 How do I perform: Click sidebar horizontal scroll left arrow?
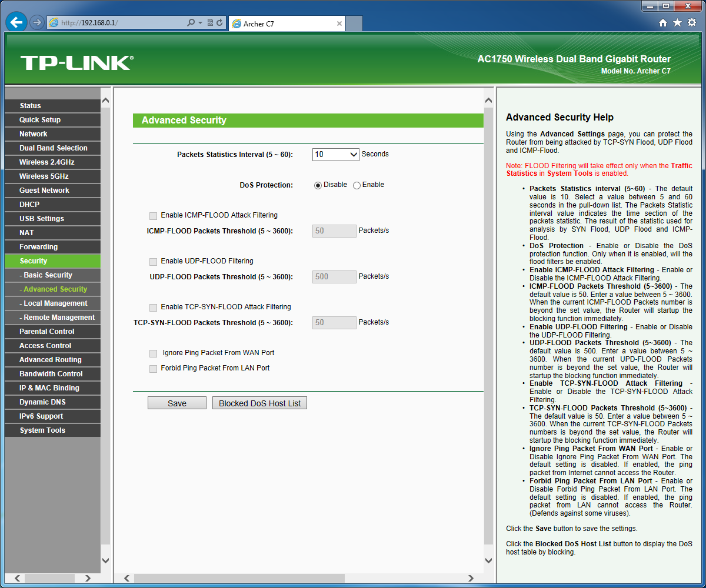pyautogui.click(x=18, y=578)
